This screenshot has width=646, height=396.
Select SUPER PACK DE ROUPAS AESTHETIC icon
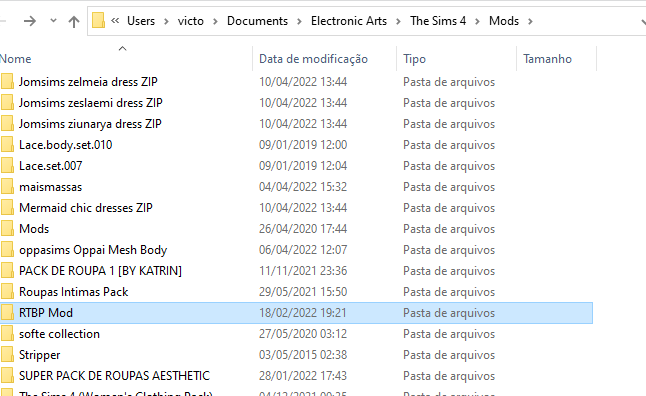7,376
